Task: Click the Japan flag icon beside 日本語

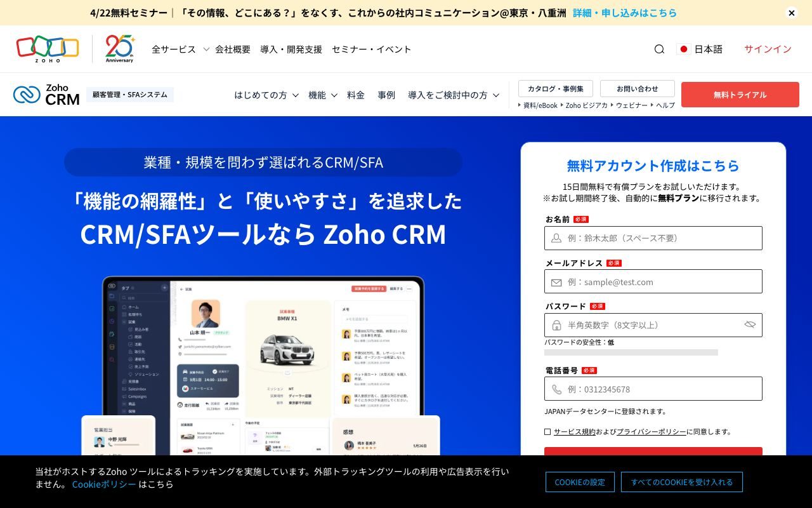Action: coord(684,49)
